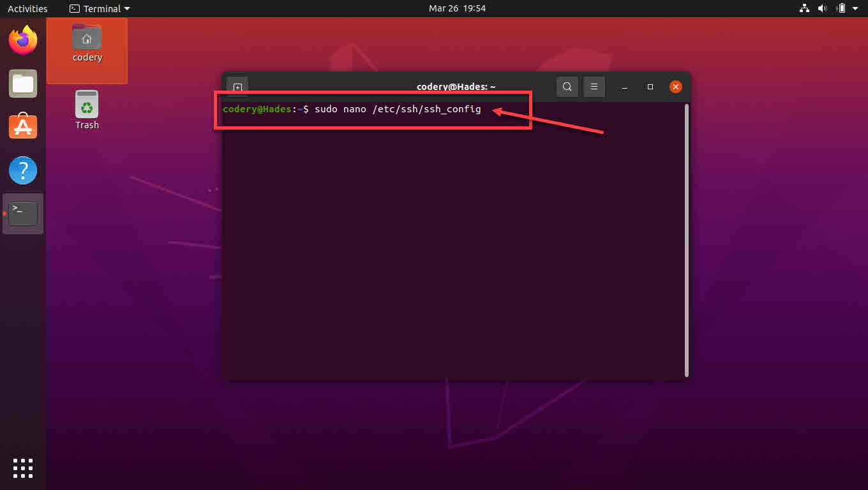This screenshot has width=868, height=490.
Task: Open the volume indicator
Action: (x=823, y=8)
